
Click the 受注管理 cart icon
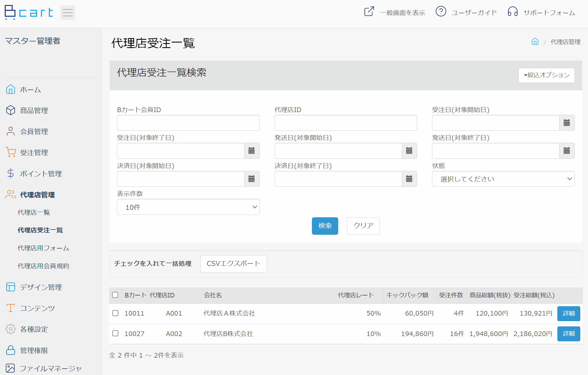click(10, 152)
